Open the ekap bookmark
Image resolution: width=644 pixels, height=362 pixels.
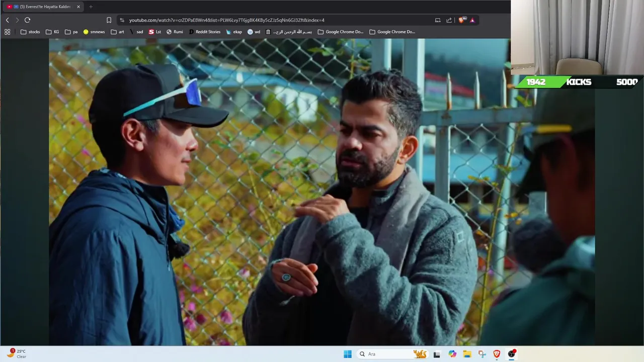coord(234,32)
